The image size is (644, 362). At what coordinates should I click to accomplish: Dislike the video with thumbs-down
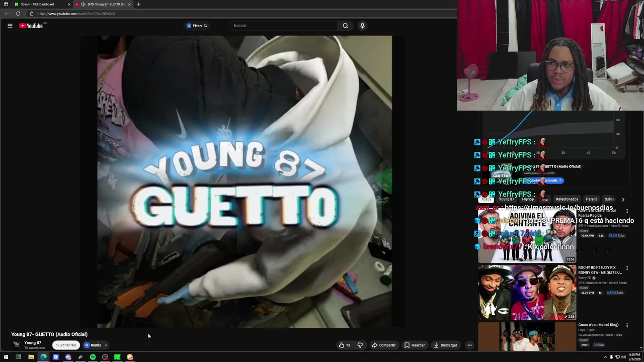tap(360, 345)
